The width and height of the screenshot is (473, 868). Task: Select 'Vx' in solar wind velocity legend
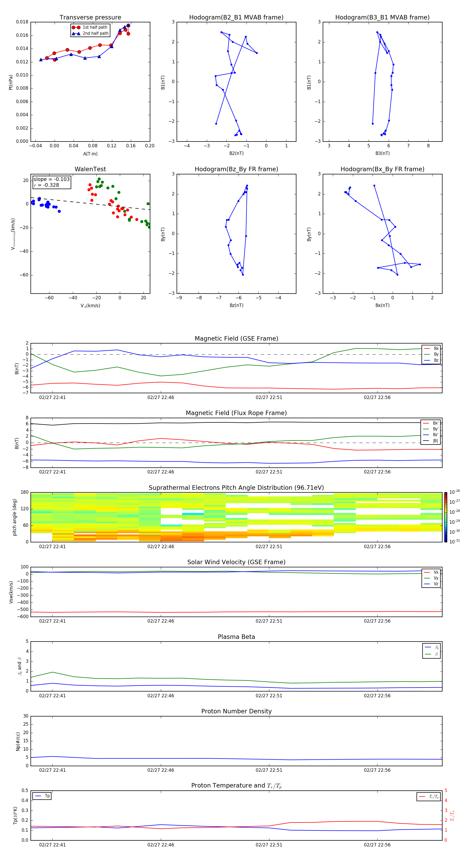[431, 572]
